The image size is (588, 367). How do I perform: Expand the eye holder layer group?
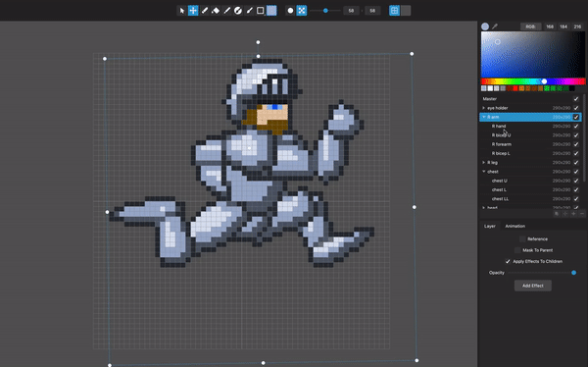484,108
